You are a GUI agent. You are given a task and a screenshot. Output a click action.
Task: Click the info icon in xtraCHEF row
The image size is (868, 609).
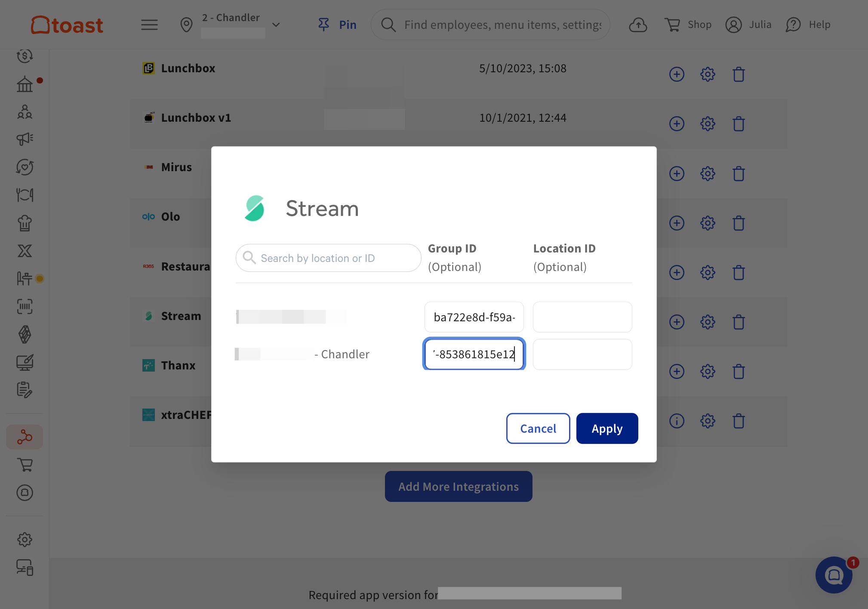[677, 421]
